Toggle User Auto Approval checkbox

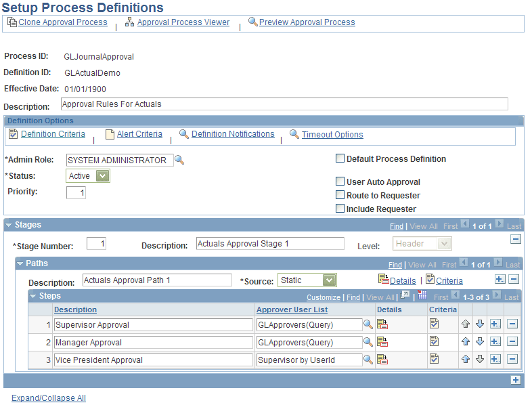click(340, 181)
